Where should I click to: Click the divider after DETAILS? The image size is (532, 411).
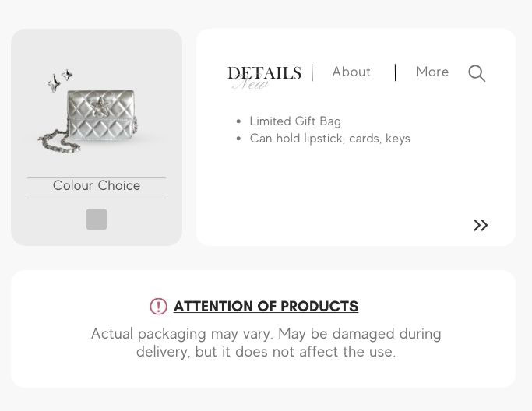[312, 72]
